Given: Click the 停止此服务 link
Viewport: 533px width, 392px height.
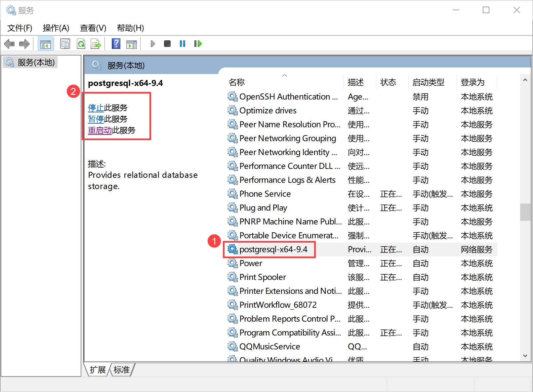Looking at the screenshot, I should point(96,107).
